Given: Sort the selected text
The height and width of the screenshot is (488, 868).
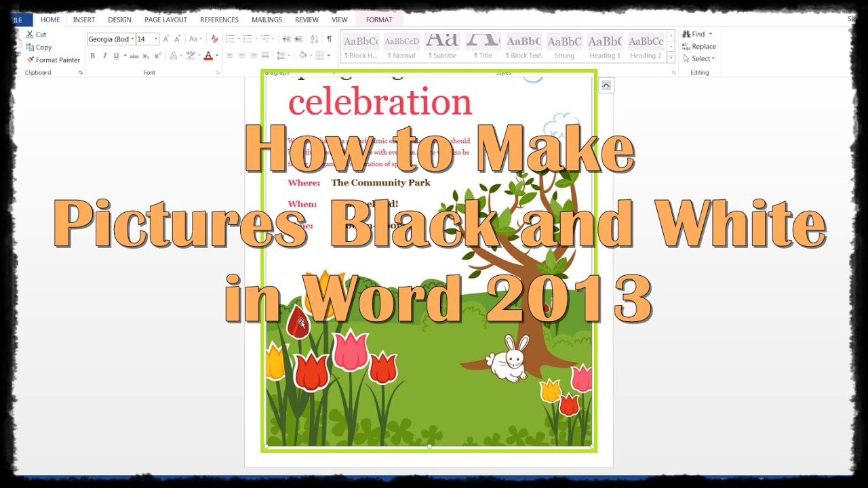Looking at the screenshot, I should pyautogui.click(x=315, y=39).
